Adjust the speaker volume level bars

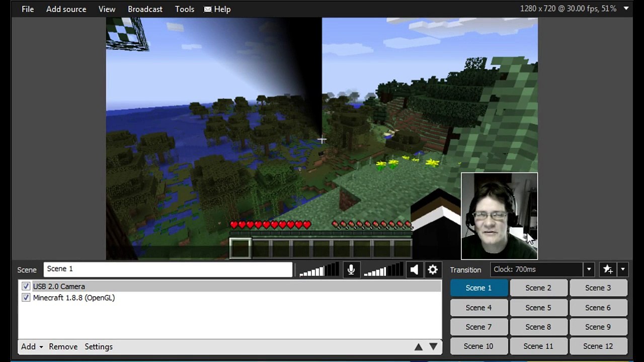(x=383, y=270)
